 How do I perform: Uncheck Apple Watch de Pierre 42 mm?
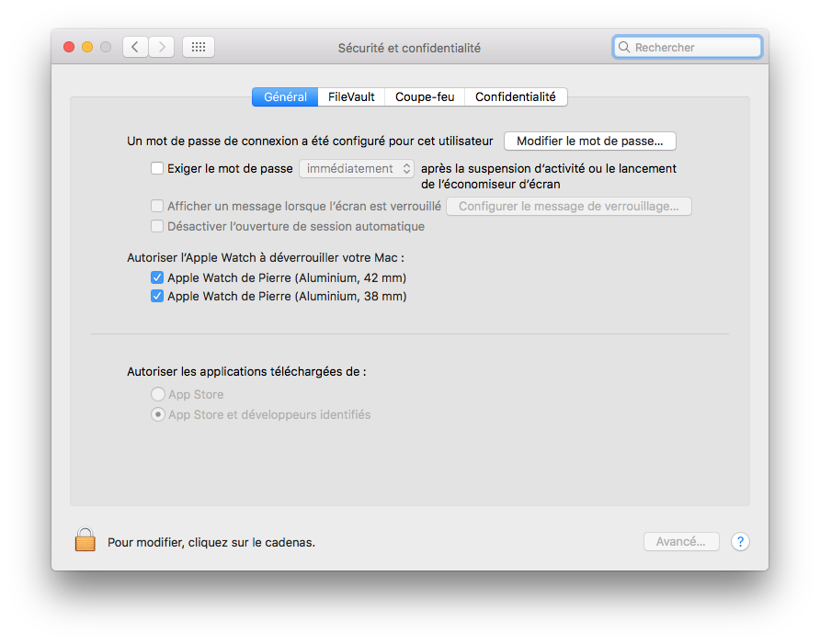[157, 277]
